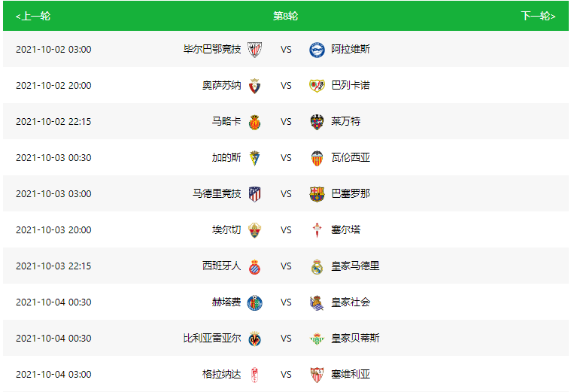Click the Atlético Madrid (马德里竞技) crest
Viewport: 571px width, 392px height.
click(x=254, y=194)
